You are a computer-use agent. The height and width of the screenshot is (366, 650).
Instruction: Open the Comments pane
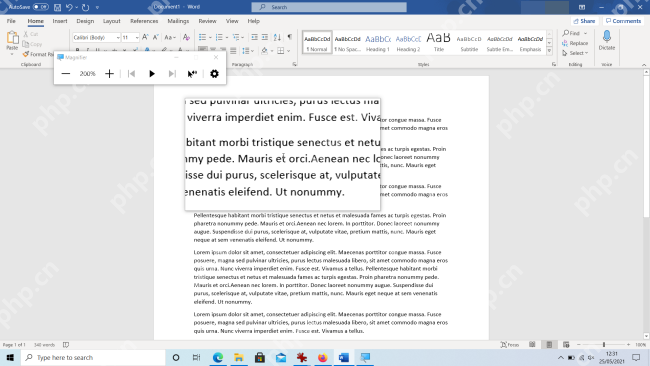click(623, 21)
